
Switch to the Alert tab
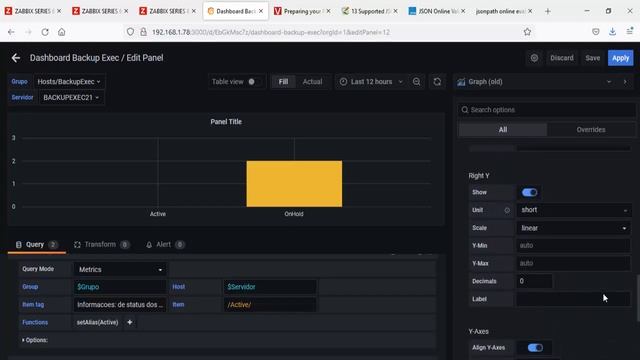pyautogui.click(x=165, y=244)
